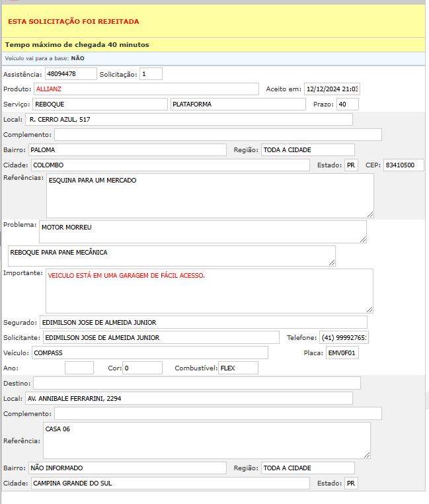Click the PLATAFORMA service type field

tap(238, 104)
